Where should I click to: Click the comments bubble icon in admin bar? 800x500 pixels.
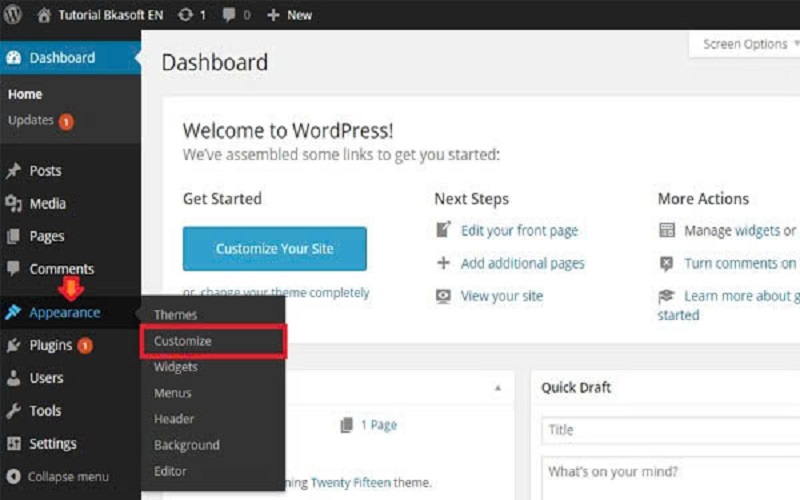[x=229, y=15]
